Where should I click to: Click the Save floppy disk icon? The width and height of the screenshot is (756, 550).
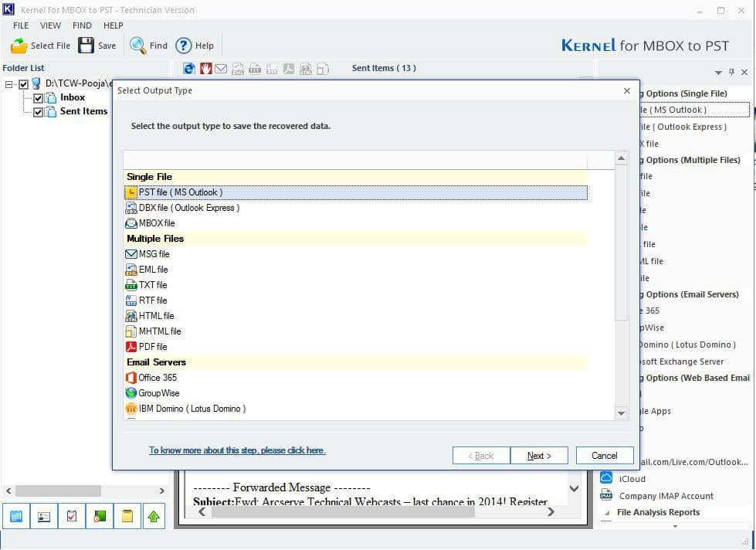(x=86, y=46)
